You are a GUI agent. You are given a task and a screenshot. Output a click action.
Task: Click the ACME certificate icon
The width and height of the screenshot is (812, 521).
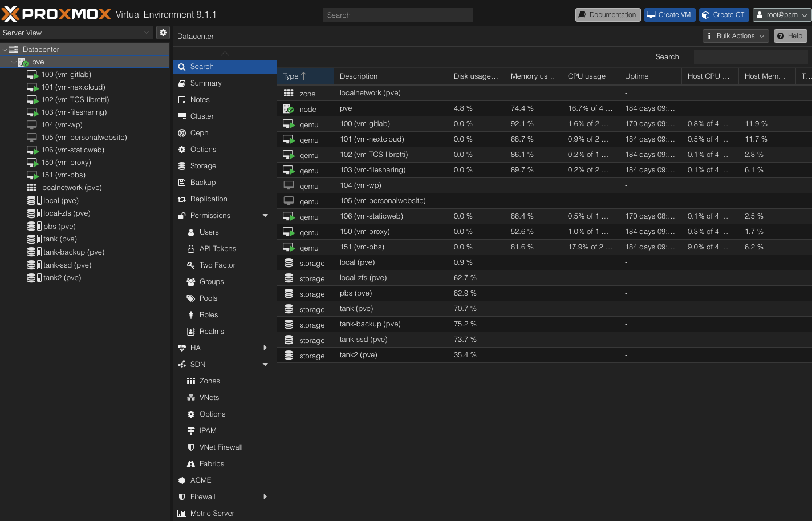click(x=182, y=480)
